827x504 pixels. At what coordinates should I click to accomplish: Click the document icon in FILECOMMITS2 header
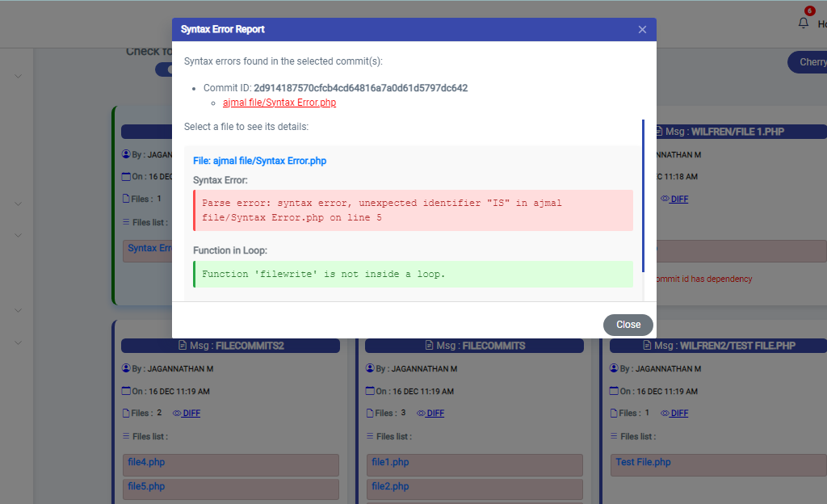click(x=182, y=346)
